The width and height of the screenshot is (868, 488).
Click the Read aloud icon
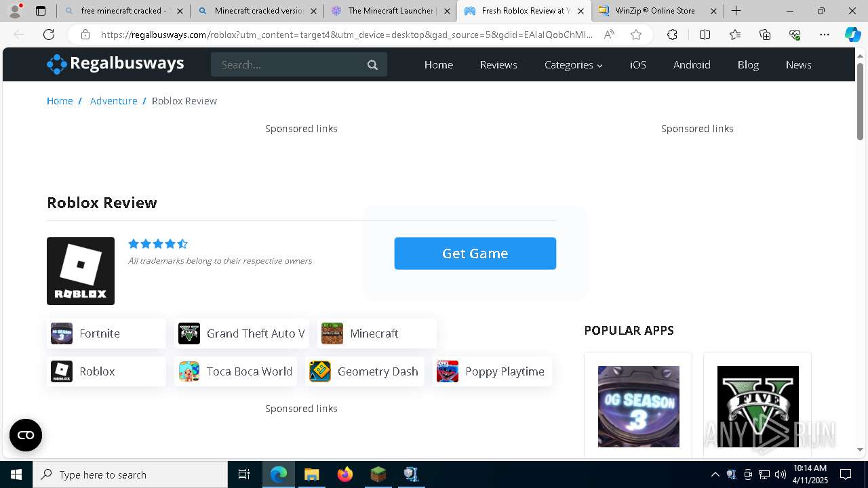click(x=609, y=35)
